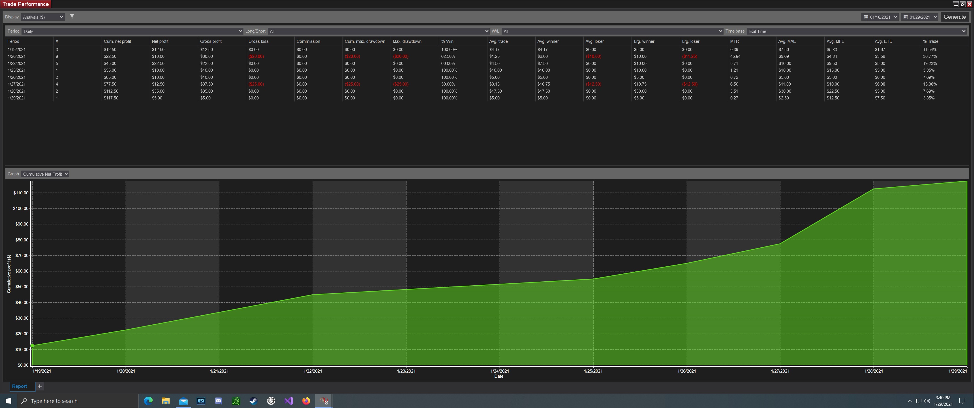This screenshot has width=980, height=408.
Task: Click the ($11.25) largest loser cell
Action: (x=690, y=56)
